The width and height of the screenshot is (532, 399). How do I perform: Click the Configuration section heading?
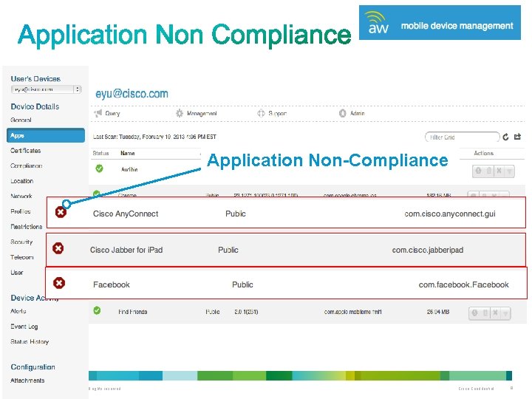pyautogui.click(x=33, y=367)
